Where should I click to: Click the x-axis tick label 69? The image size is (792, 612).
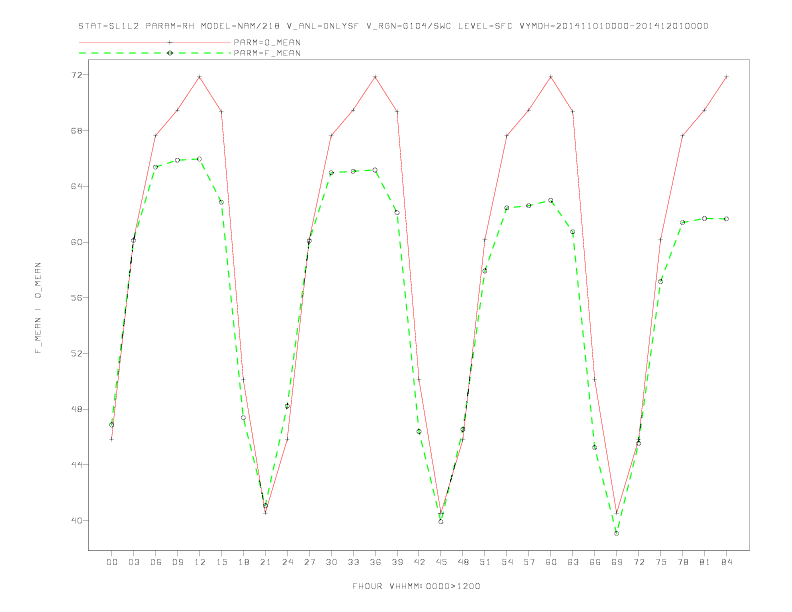click(x=617, y=562)
